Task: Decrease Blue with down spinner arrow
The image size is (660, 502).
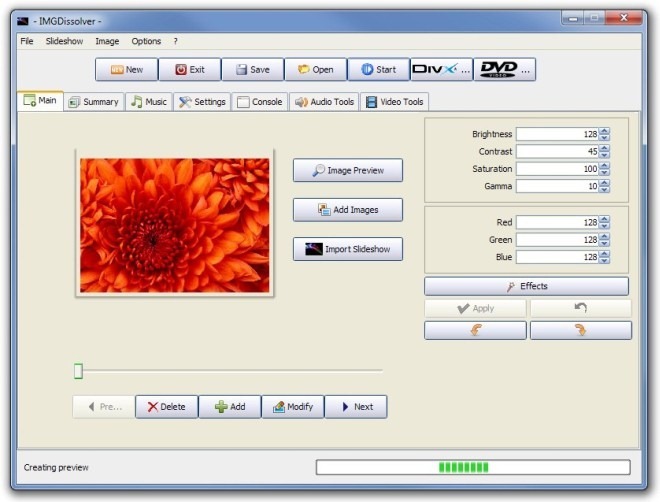Action: [x=604, y=260]
